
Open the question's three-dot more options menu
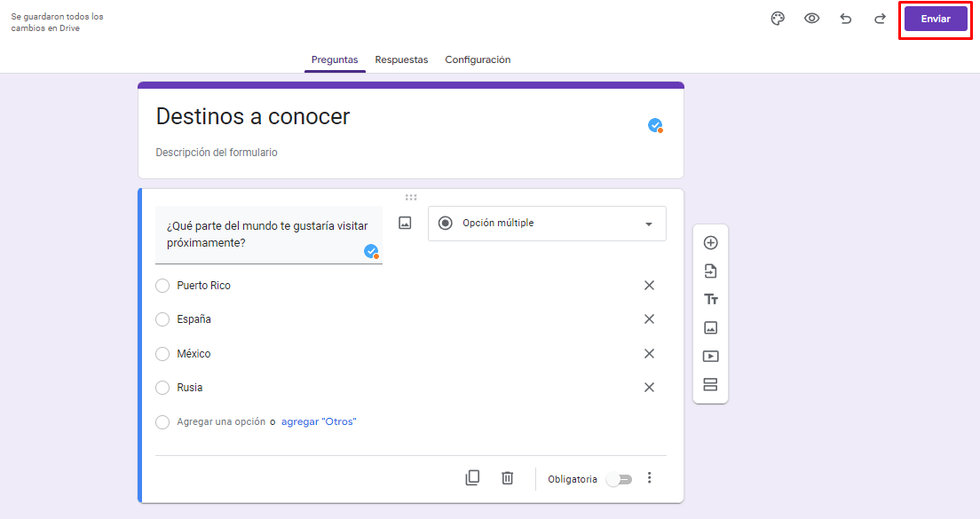coord(649,478)
